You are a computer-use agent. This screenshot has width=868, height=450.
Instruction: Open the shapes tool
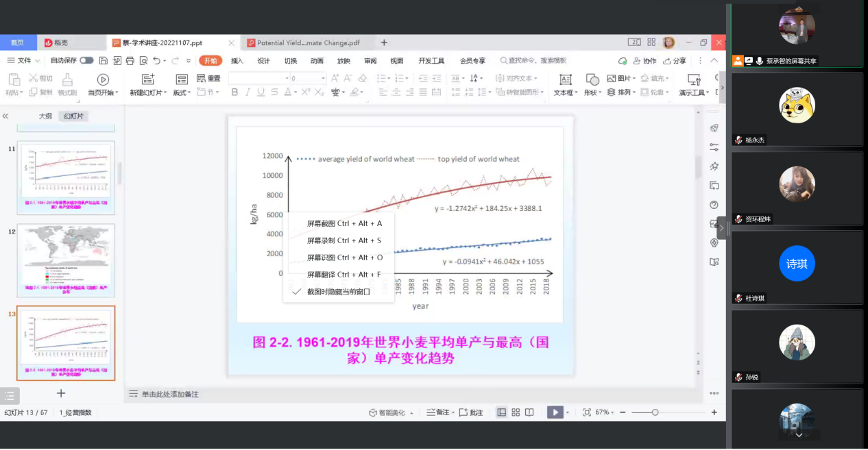click(592, 79)
